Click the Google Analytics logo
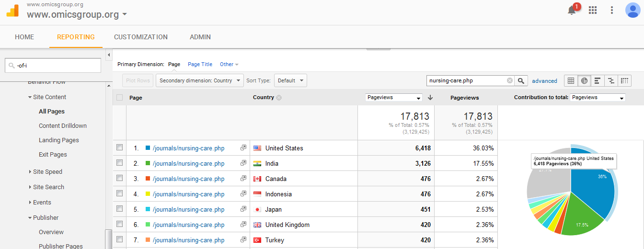Image resolution: width=644 pixels, height=249 pixels. pos(12,11)
